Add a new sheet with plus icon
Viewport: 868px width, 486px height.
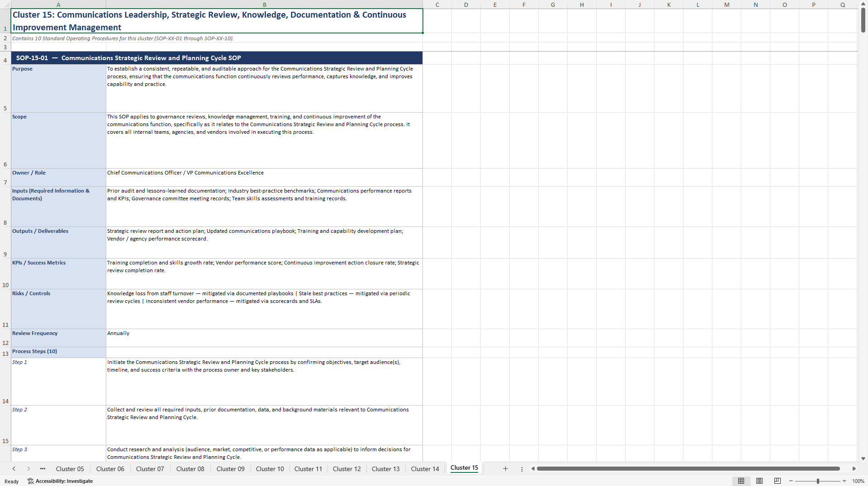(x=505, y=469)
